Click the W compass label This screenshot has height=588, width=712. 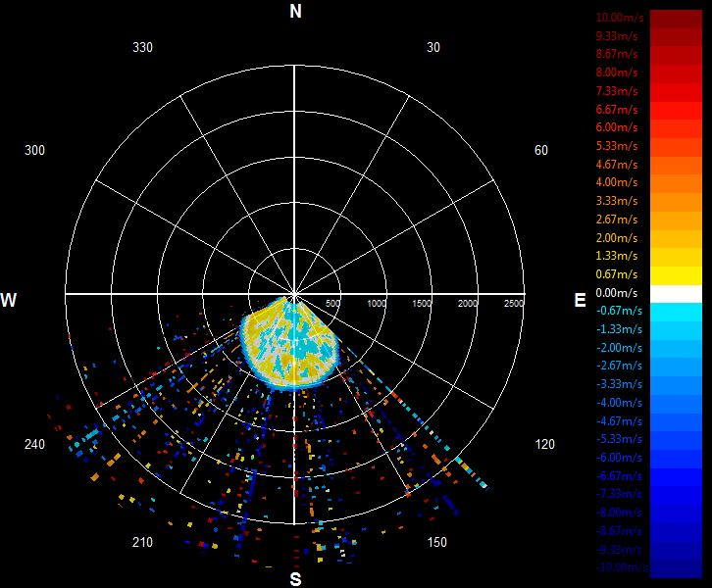[9, 300]
